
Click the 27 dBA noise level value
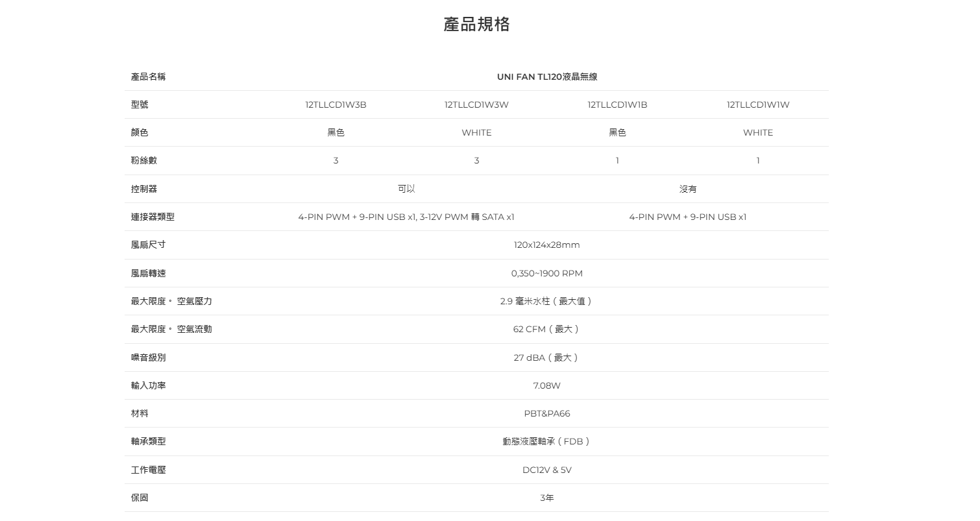[546, 357]
